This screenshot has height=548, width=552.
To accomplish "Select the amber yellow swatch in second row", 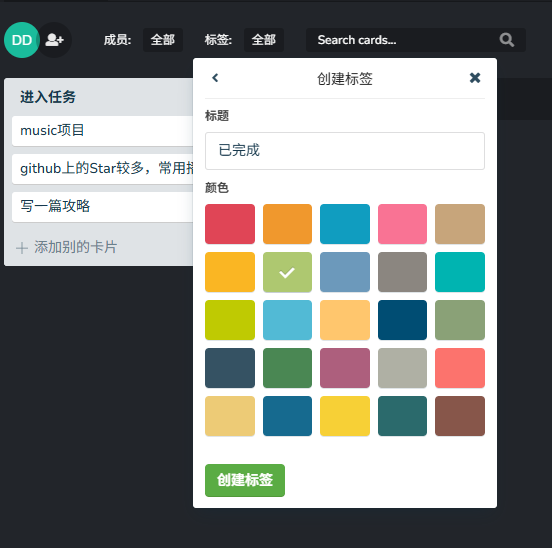I will click(x=230, y=272).
